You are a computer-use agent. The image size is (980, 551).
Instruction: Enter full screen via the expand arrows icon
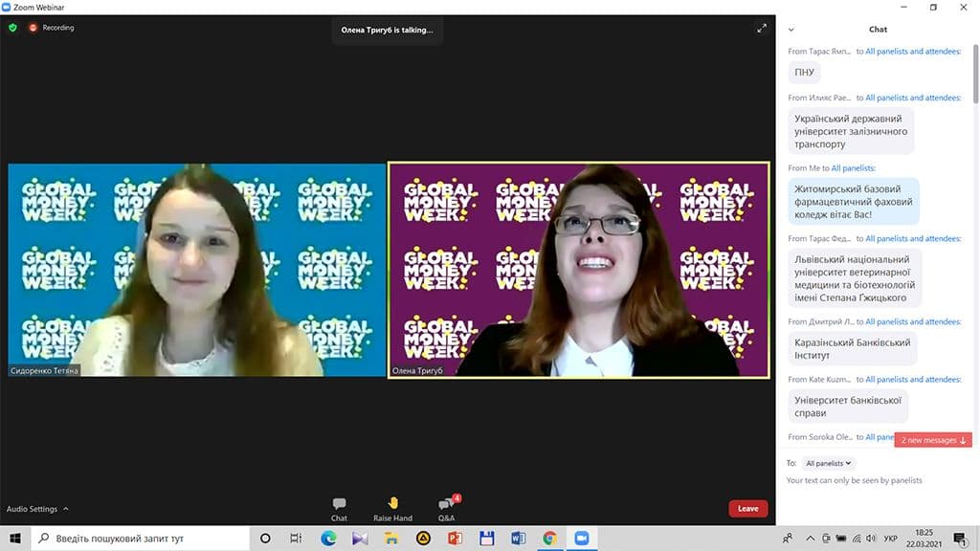(x=761, y=28)
